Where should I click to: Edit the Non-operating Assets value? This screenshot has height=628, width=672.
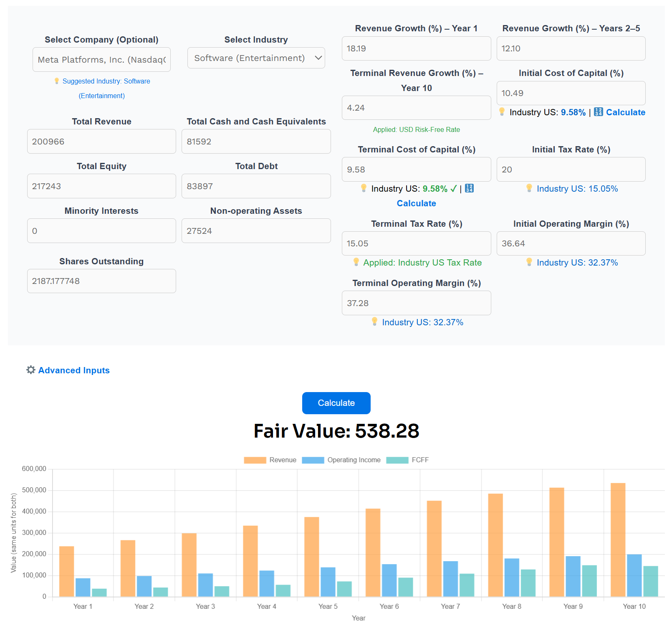256,231
